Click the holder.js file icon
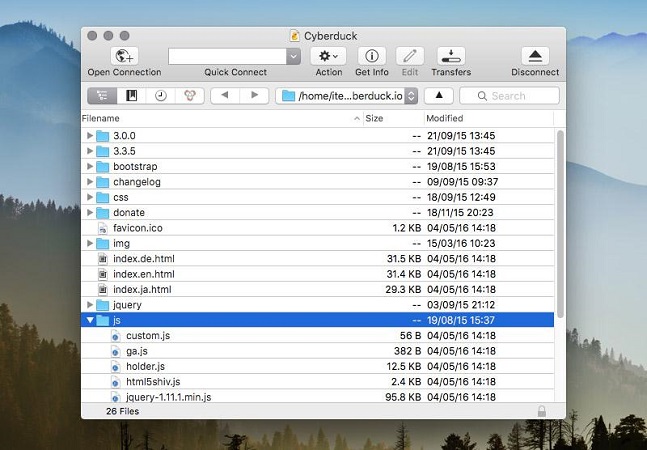The image size is (647, 450). 116,366
